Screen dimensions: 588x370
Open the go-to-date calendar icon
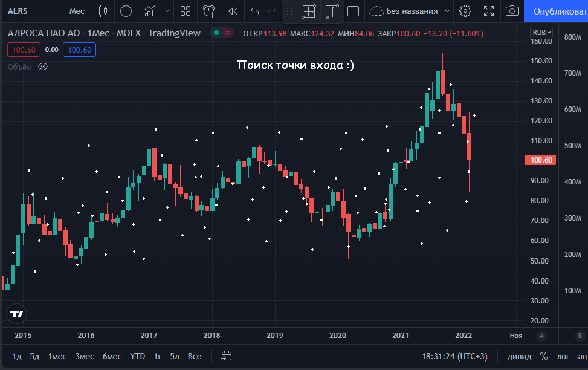coord(227,356)
